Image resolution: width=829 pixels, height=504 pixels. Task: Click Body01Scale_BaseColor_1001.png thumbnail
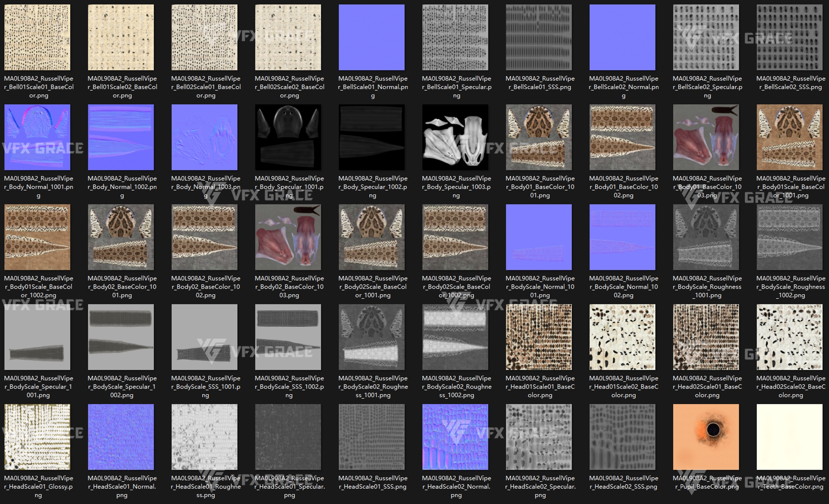[790, 137]
